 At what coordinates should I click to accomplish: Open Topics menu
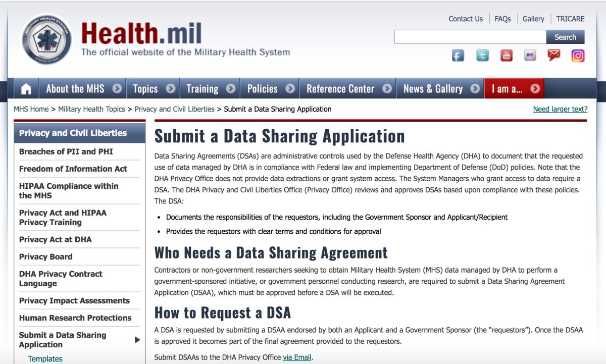click(145, 89)
